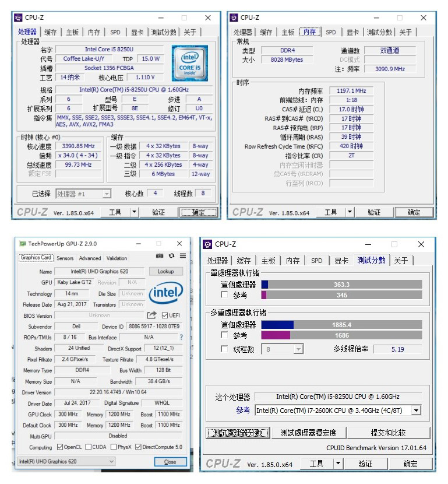Click the single-thread reference bar 345

click(x=341, y=295)
